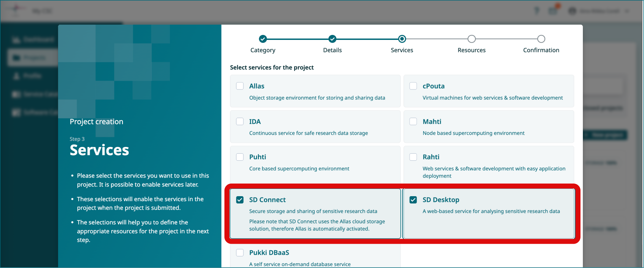Uncheck the SD Connect checkbox
644x268 pixels.
point(240,200)
